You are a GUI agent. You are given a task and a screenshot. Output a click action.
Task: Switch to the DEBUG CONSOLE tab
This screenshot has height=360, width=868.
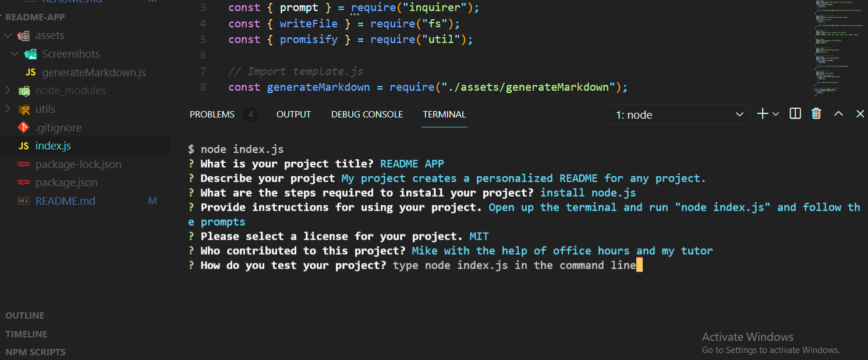(367, 115)
